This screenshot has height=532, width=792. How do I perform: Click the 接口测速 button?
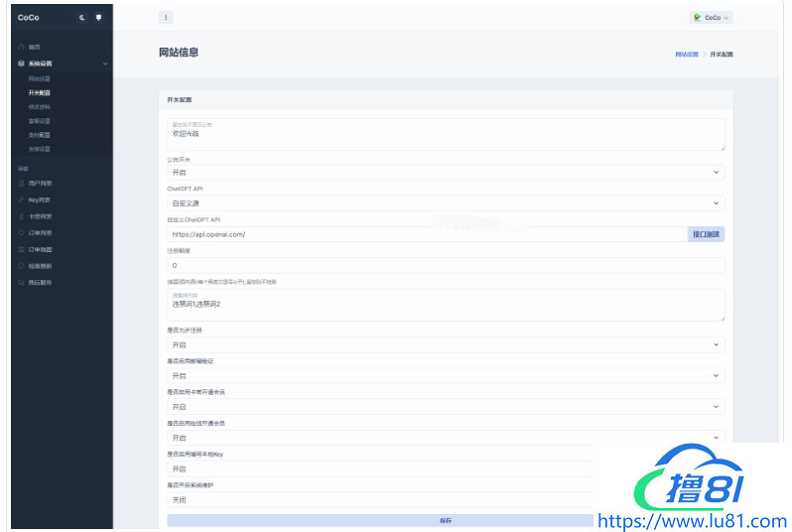pos(707,234)
